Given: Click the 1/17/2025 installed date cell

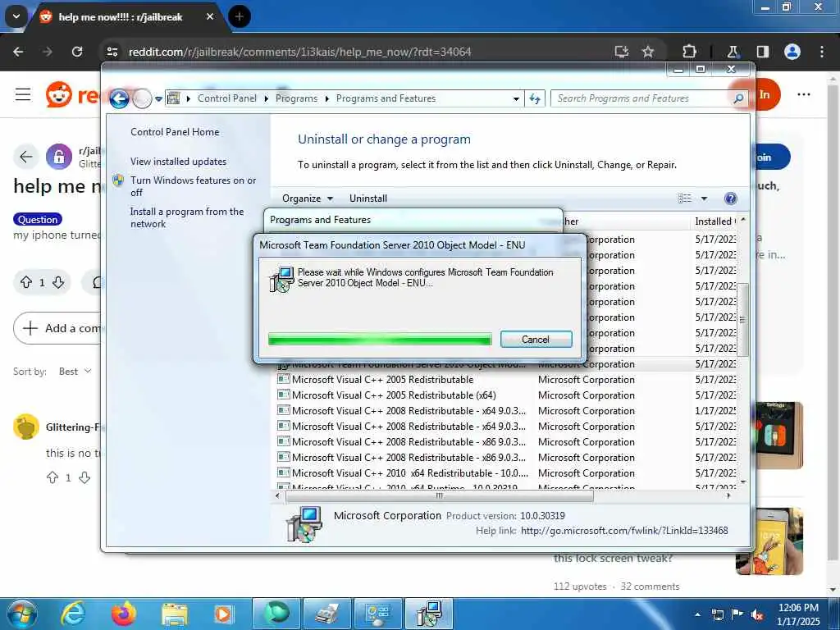Looking at the screenshot, I should coord(715,411).
